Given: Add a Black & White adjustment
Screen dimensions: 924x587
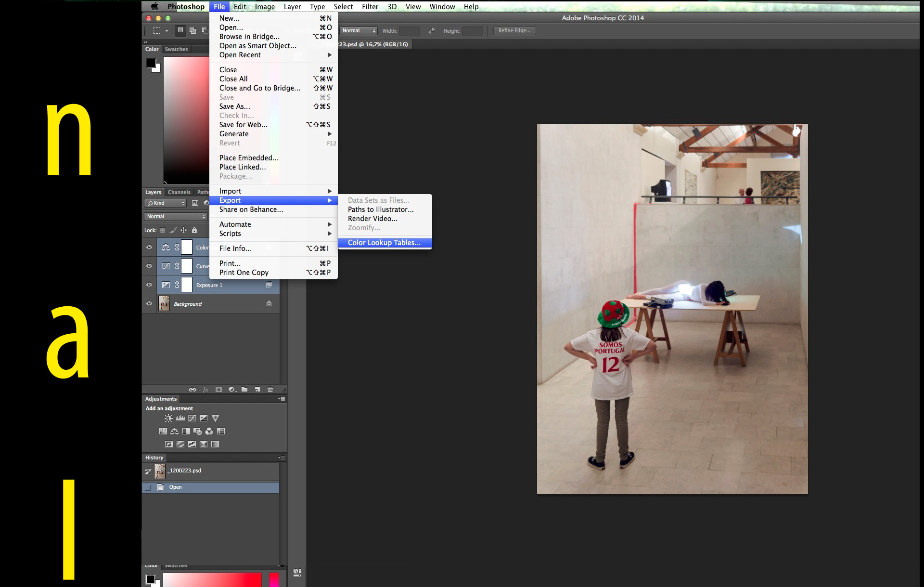Looking at the screenshot, I should coord(186,431).
